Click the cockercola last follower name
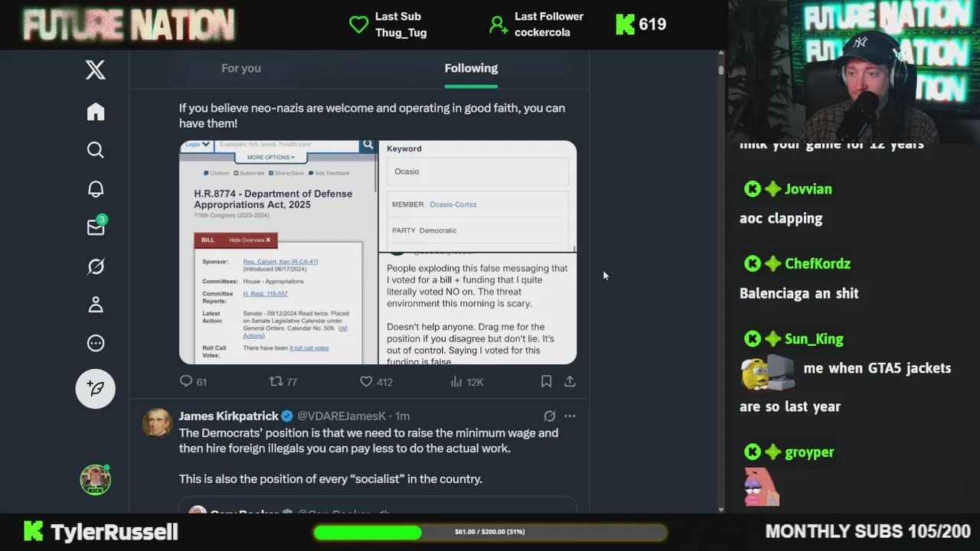 542,33
